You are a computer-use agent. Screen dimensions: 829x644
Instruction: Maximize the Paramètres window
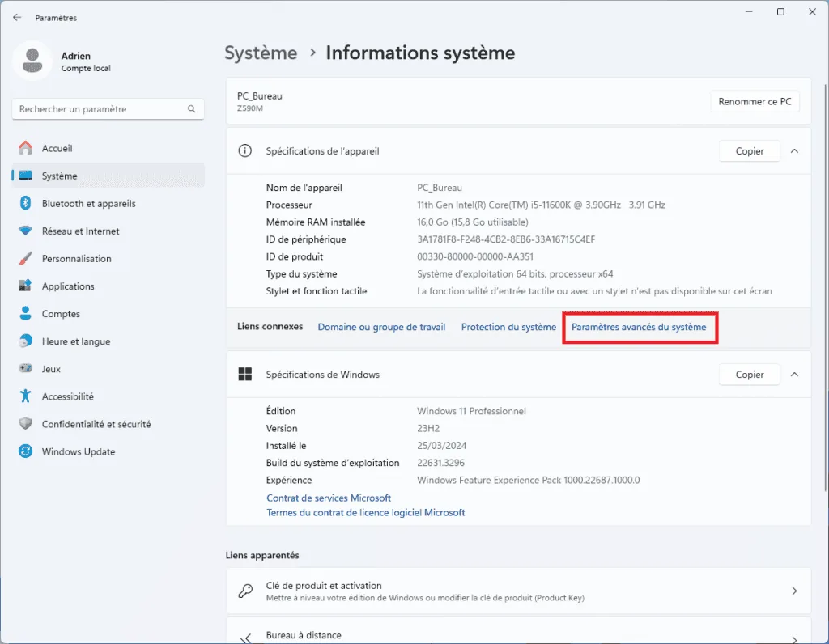(x=780, y=11)
